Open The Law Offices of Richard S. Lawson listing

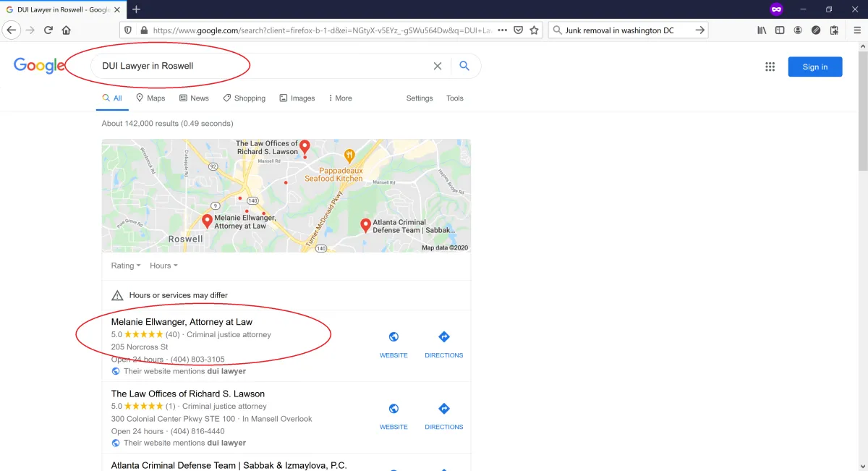188,394
